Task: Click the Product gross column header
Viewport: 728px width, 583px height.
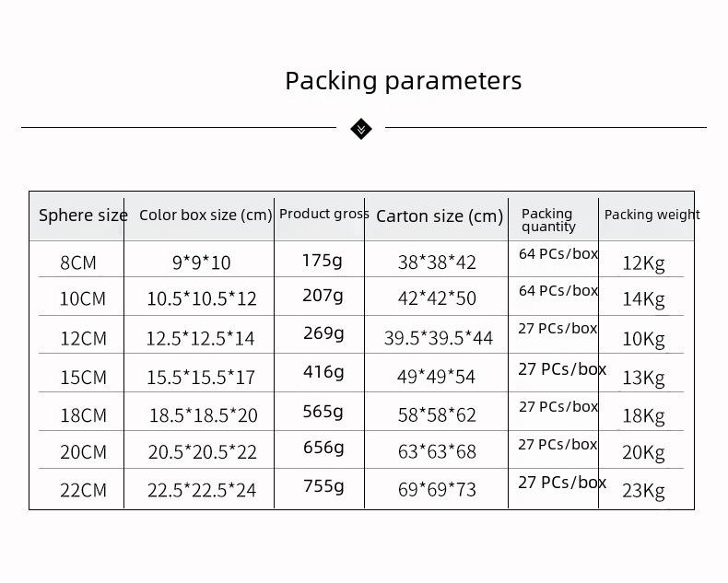Action: pos(323,214)
